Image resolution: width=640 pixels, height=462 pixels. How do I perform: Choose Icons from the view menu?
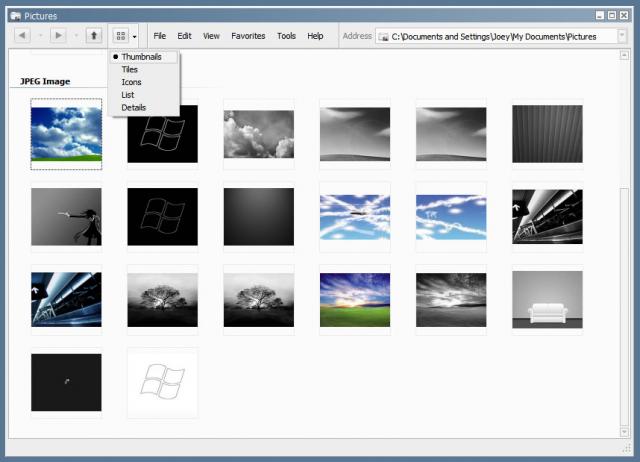pyautogui.click(x=131, y=82)
